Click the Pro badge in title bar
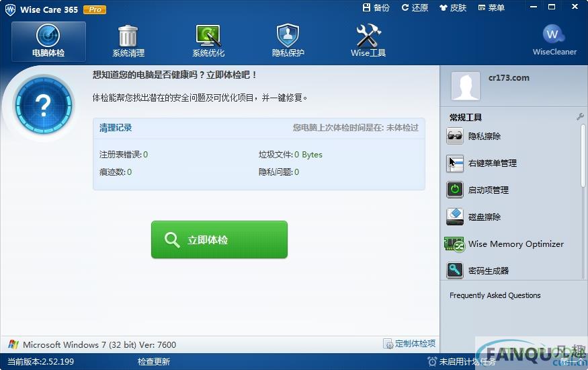This screenshot has height=370, width=588. point(95,9)
